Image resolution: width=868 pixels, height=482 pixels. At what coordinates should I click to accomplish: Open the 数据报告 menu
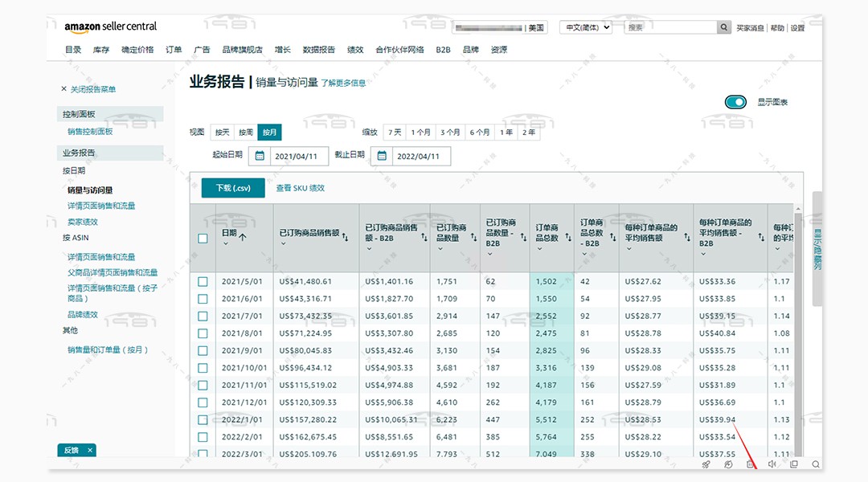coord(319,50)
